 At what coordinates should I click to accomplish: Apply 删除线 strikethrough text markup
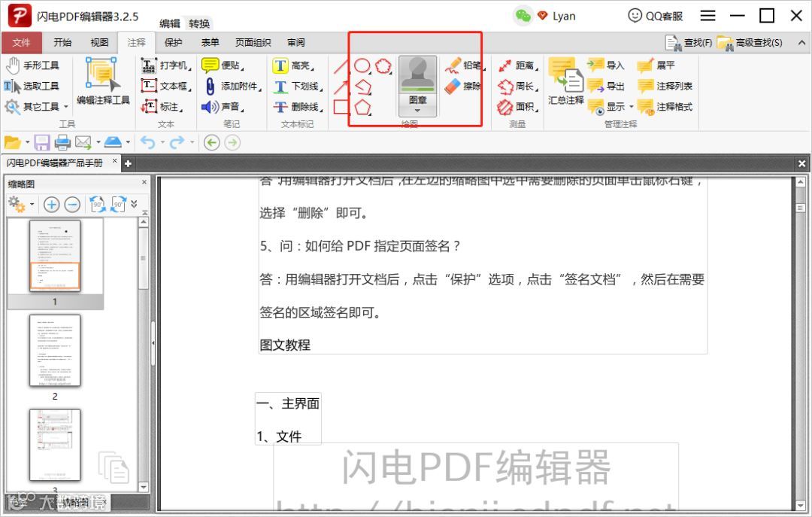[297, 107]
